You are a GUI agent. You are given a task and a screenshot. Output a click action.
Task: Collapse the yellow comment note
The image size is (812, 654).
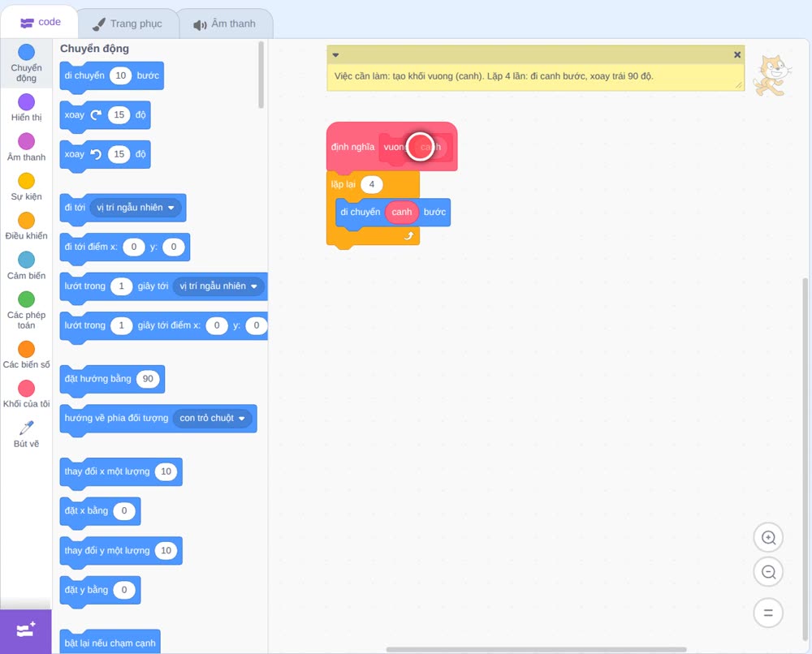tap(335, 55)
